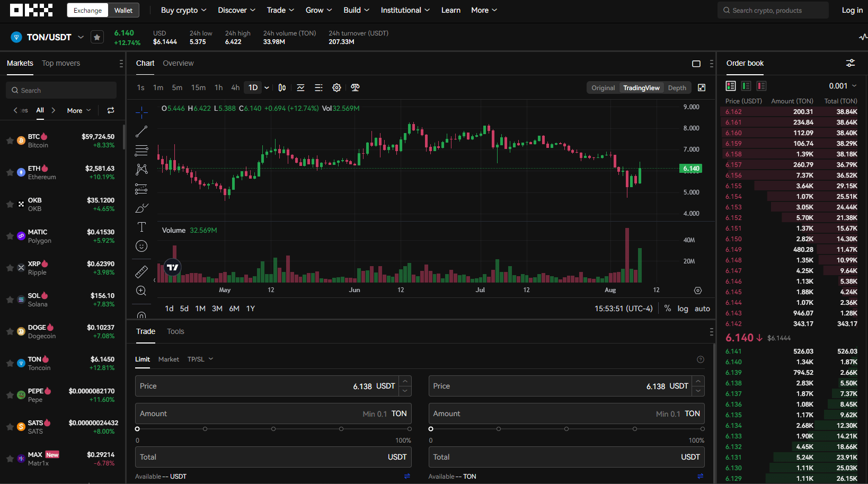Viewport: 868px width, 484px height.
Task: Switch to the Tools tab
Action: click(x=175, y=331)
